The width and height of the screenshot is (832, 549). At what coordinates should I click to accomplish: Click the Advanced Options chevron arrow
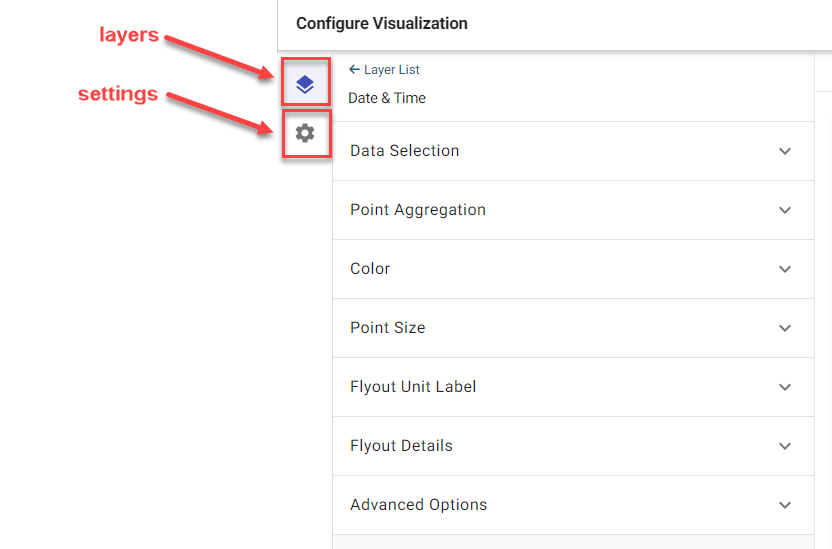(785, 505)
